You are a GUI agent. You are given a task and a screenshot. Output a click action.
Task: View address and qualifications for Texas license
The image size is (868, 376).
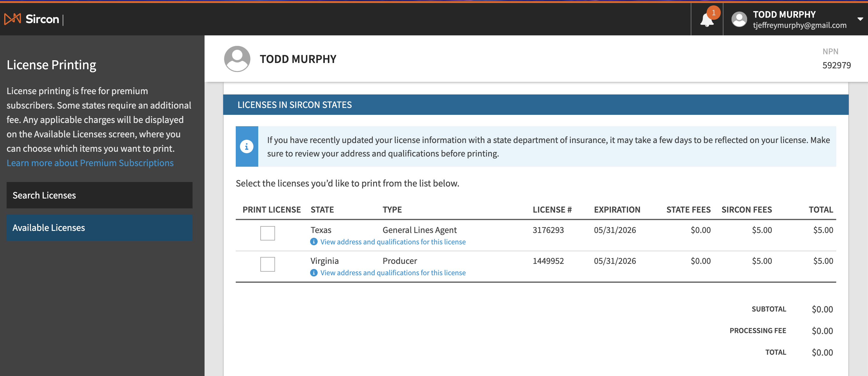coord(393,242)
